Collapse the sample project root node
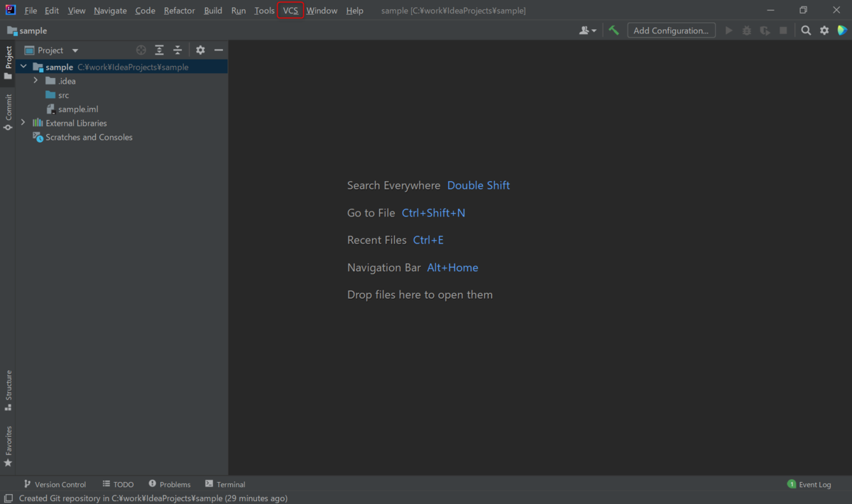The width and height of the screenshot is (852, 504). [23, 66]
